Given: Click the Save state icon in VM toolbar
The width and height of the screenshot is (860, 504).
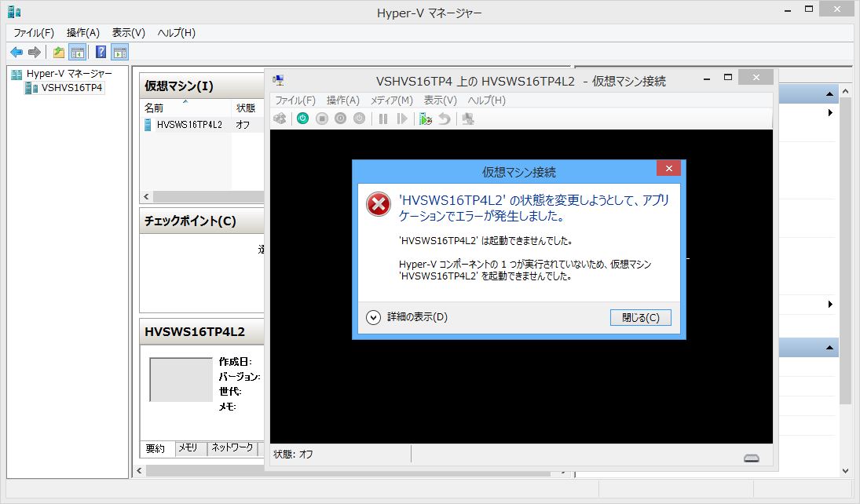Looking at the screenshot, I should [x=359, y=119].
